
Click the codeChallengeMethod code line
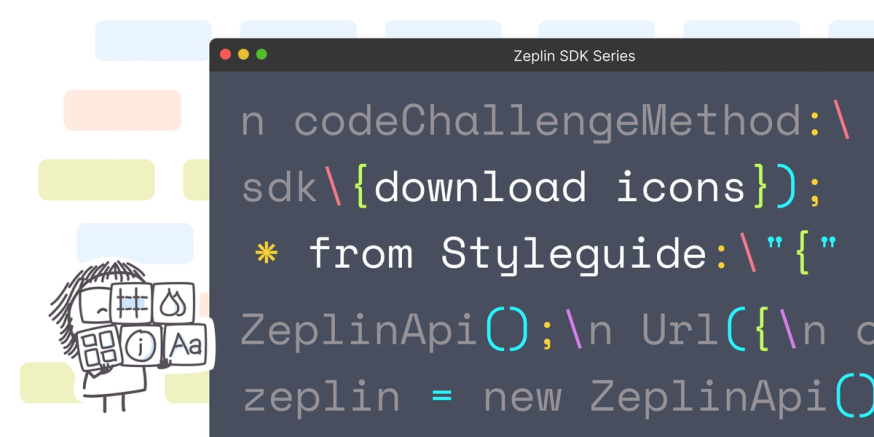point(545,122)
